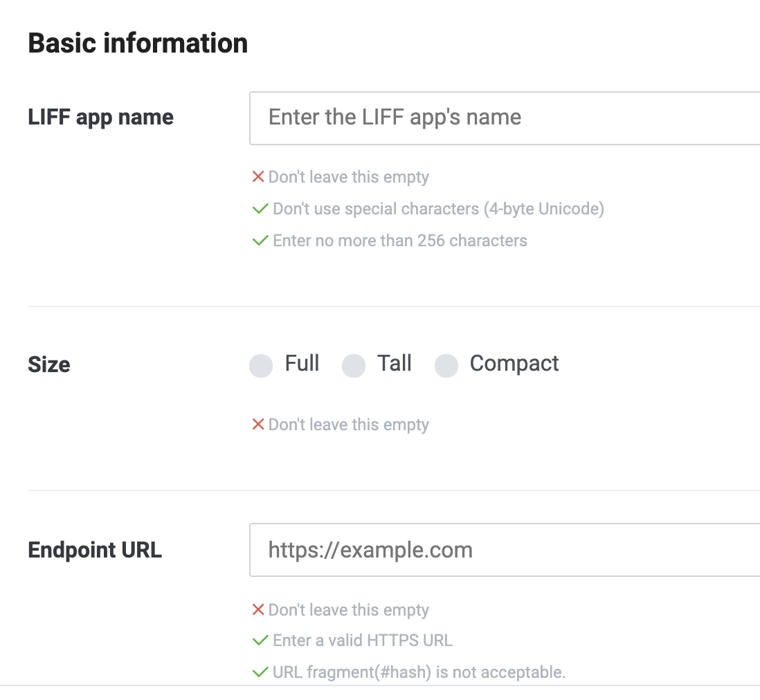Select the Full size radio button

(x=261, y=365)
